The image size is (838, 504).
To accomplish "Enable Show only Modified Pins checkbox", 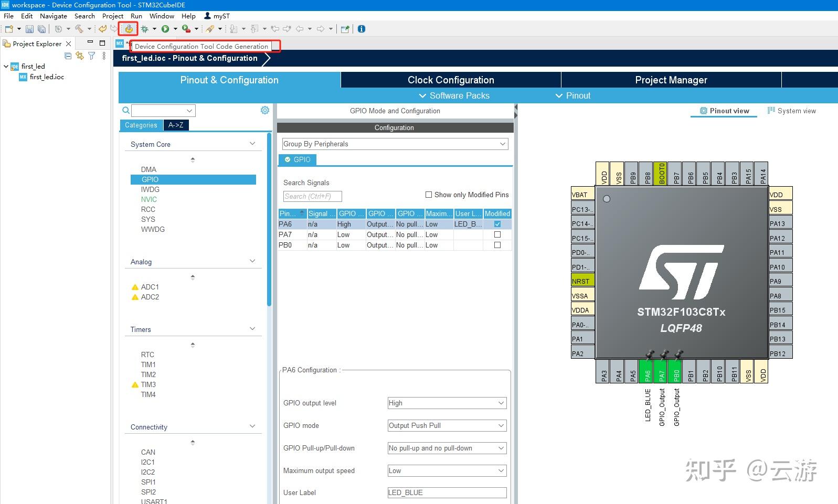I will click(429, 195).
